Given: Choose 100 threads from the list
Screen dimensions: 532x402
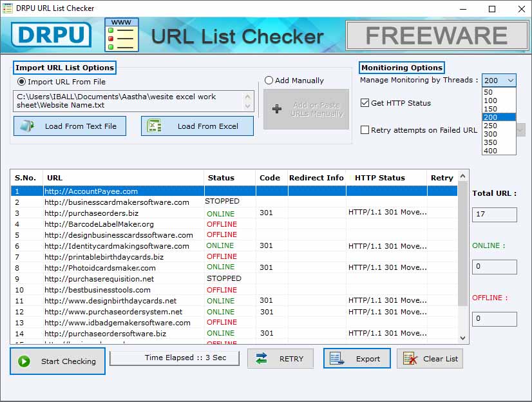Looking at the screenshot, I should [499, 100].
